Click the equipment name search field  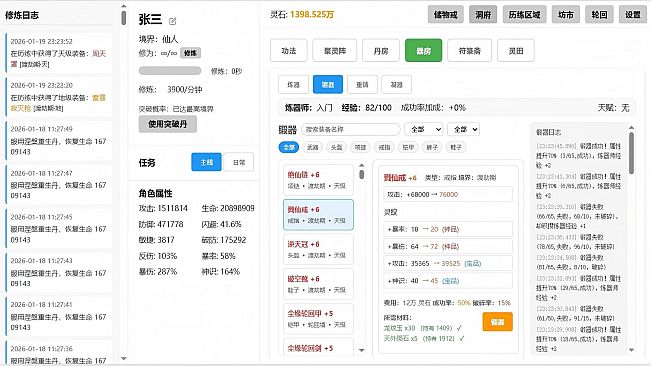[351, 129]
